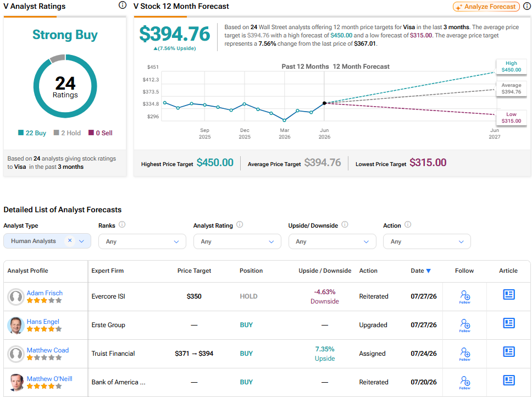Open the Action filter dropdown
Viewport: 532px width, 397px height.
click(427, 241)
